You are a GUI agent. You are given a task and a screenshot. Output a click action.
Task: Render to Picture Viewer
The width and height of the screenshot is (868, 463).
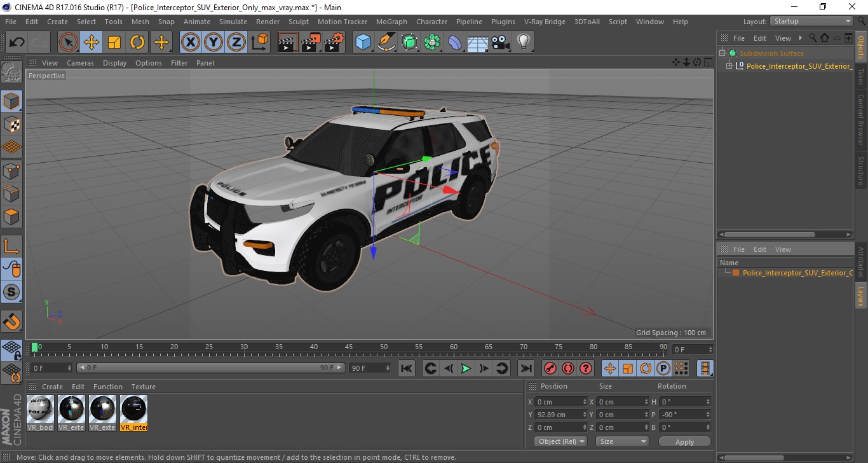pos(311,43)
